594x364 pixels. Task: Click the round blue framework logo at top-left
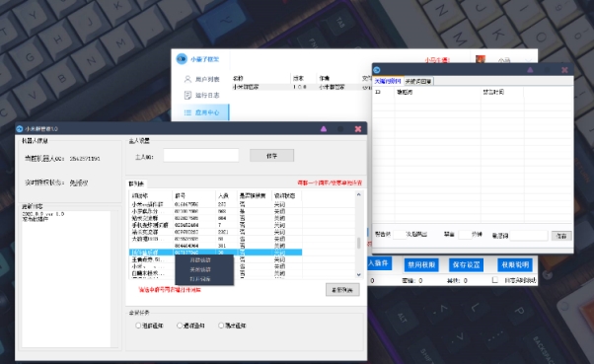(182, 59)
